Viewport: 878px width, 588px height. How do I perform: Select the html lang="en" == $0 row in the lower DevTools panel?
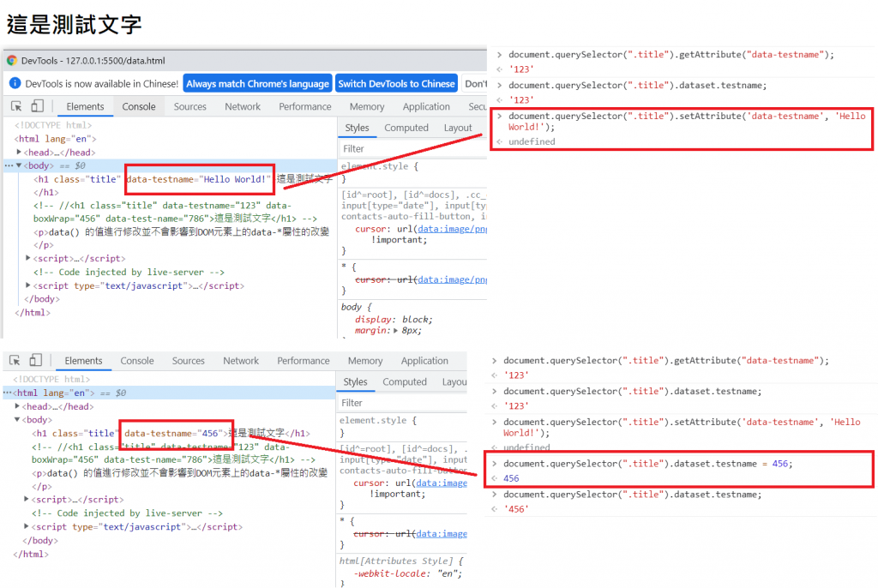[x=169, y=393]
